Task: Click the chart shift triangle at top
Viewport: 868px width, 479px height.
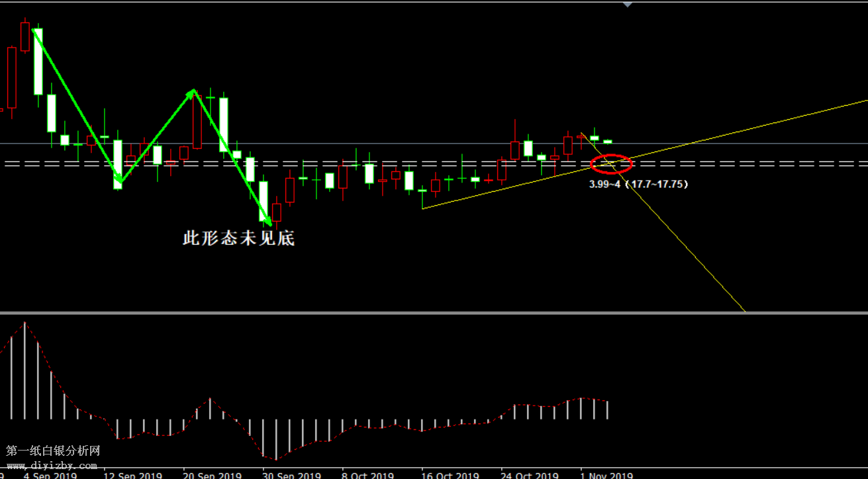Action: (x=628, y=5)
